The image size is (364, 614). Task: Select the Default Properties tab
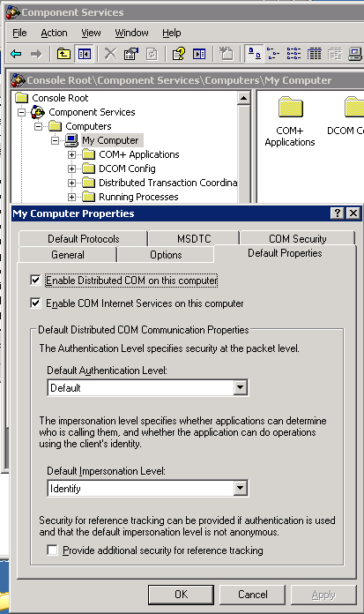tap(285, 253)
